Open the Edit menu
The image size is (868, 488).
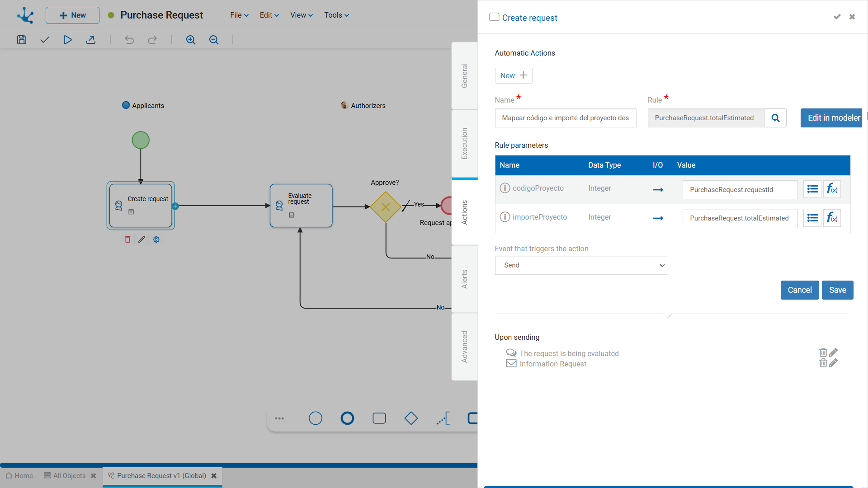click(269, 15)
